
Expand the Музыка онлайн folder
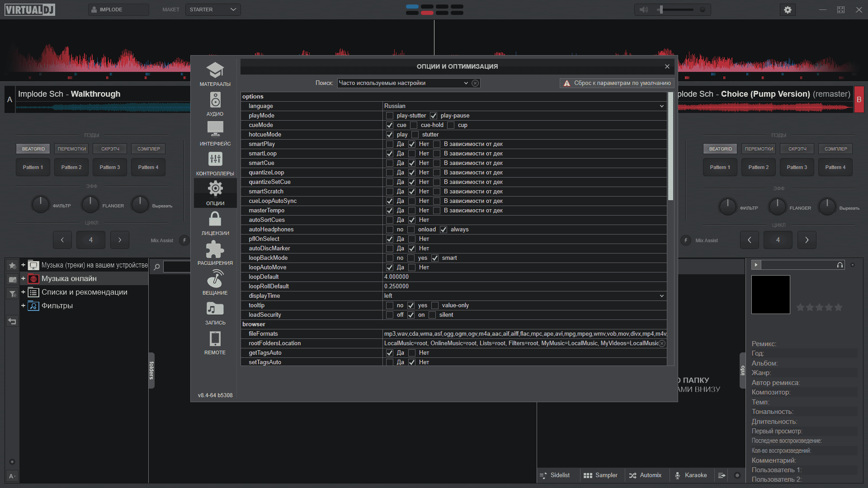(x=23, y=279)
